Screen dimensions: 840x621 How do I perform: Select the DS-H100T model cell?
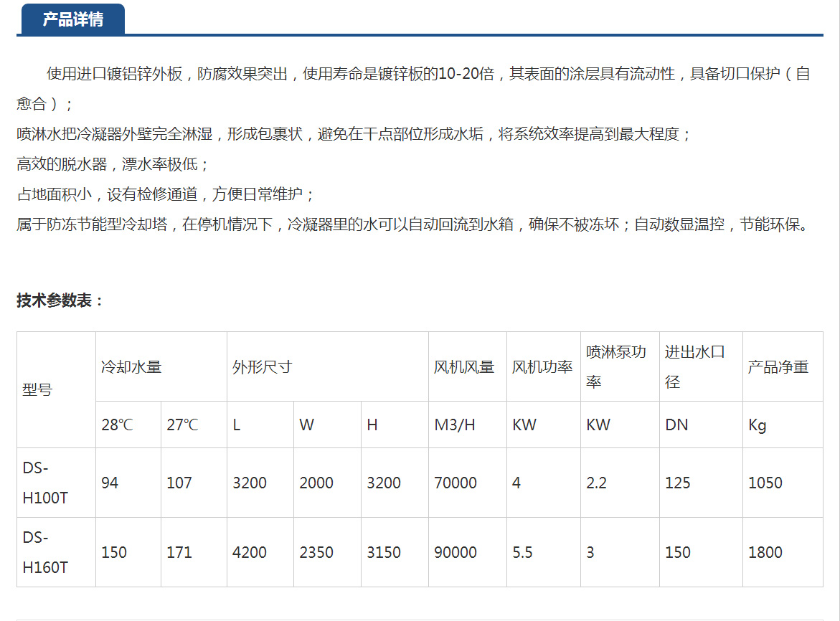45,483
